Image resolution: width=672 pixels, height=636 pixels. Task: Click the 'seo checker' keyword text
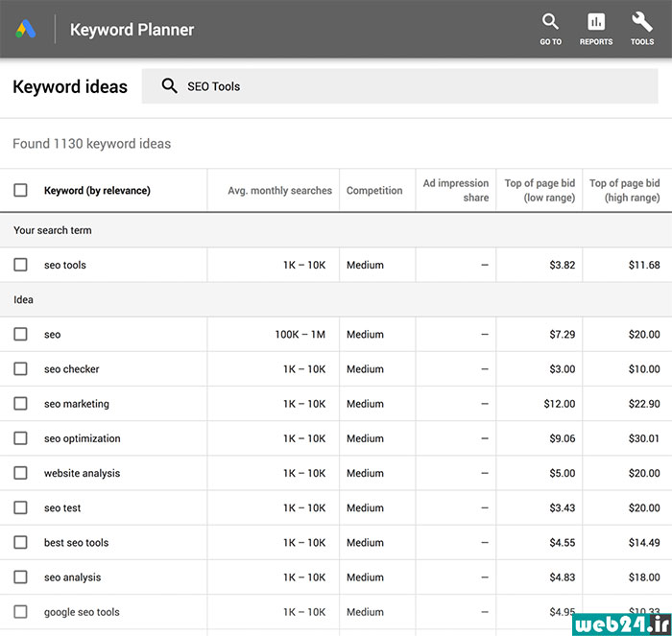(72, 368)
